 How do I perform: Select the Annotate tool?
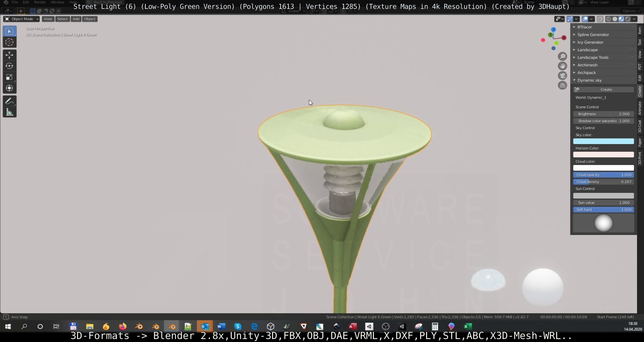pos(10,101)
